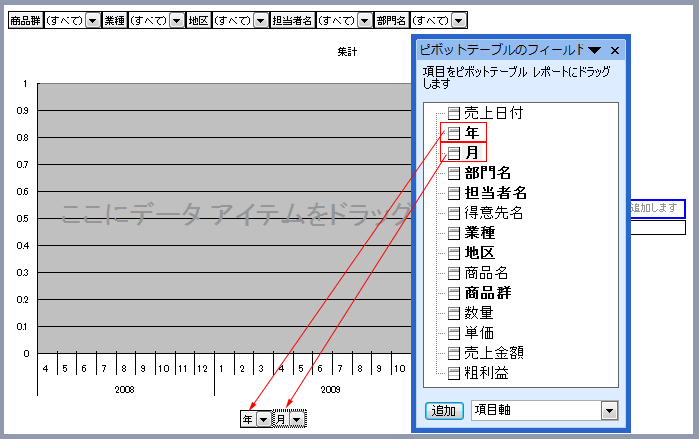Image resolution: width=699 pixels, height=439 pixels.
Task: Click the field icon beside 単価
Action: pyautogui.click(x=454, y=333)
